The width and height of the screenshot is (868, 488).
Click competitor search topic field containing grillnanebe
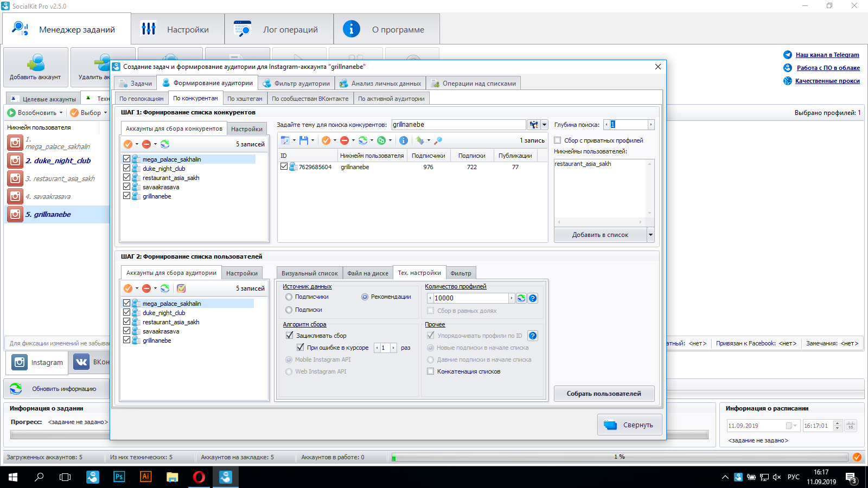click(x=458, y=125)
